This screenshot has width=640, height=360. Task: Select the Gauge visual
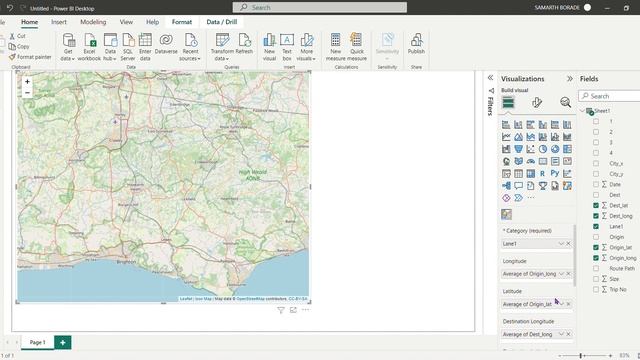point(530,161)
